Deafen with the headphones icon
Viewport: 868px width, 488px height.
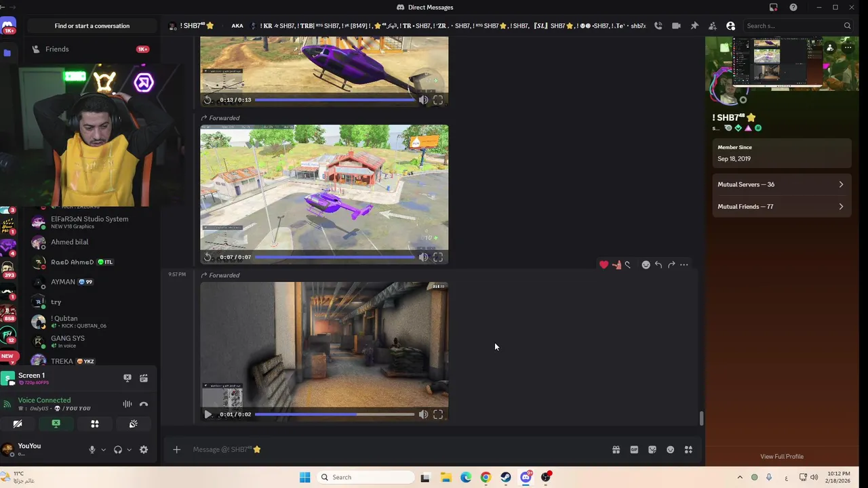point(118,449)
